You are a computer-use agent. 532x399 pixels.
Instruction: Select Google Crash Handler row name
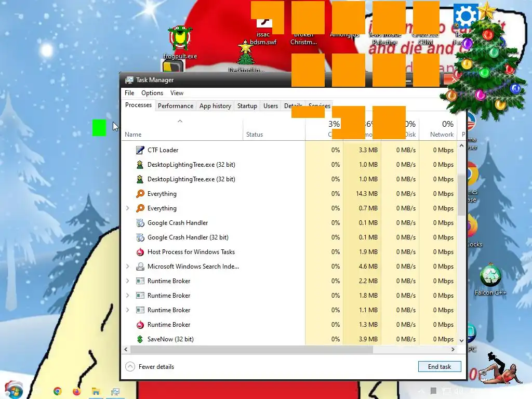click(x=178, y=223)
